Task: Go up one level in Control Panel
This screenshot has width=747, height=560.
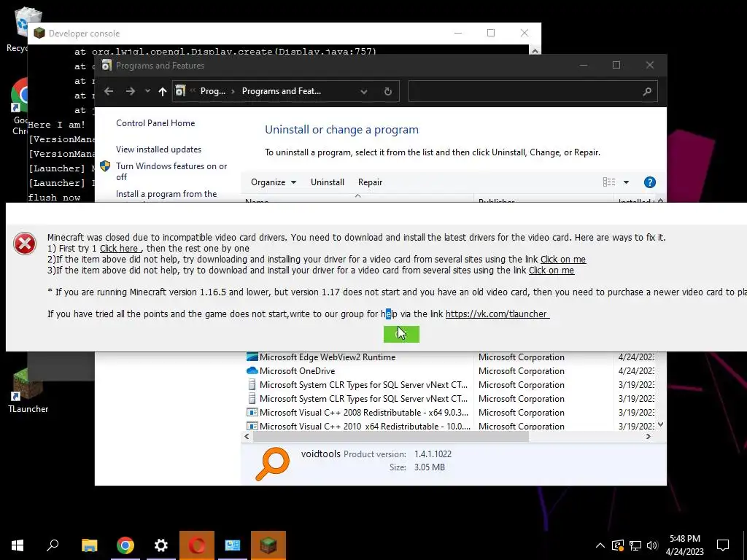Action: (x=163, y=91)
